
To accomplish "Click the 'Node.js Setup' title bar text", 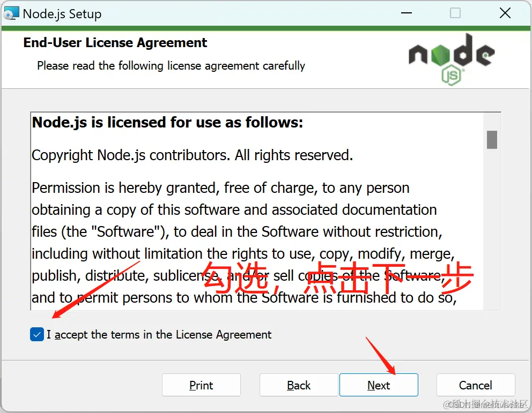I will click(x=62, y=14).
